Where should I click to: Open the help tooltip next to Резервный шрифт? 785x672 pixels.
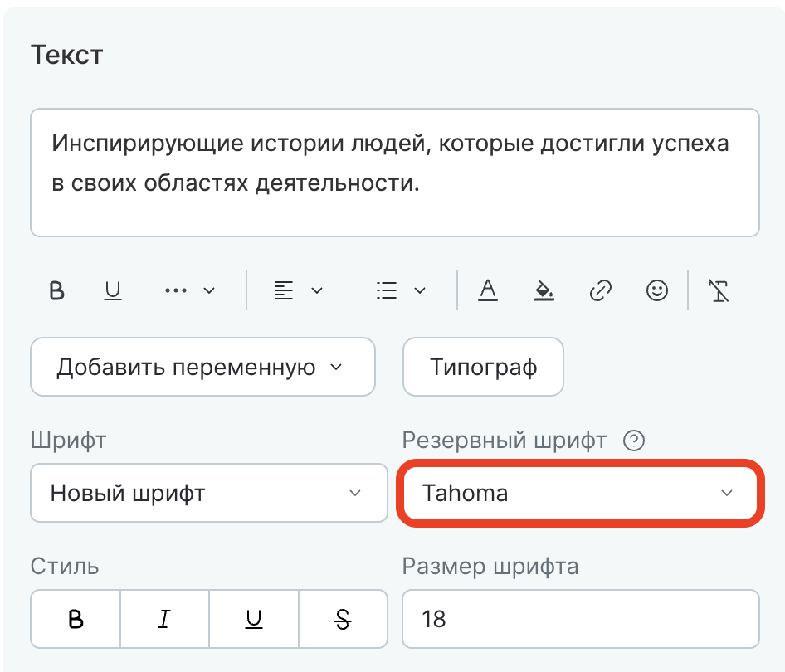coord(634,441)
